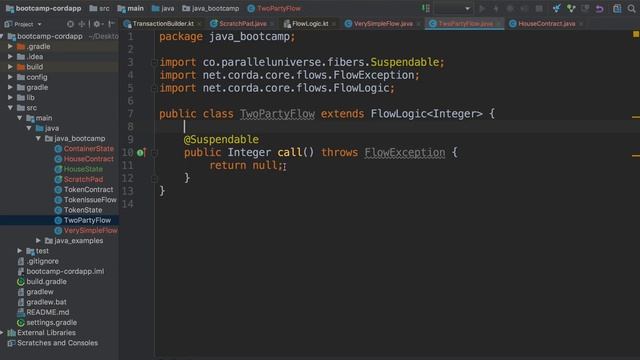Click the src breadcrumb in navigation bar
Viewport: 640px width, 360px height.
click(99, 8)
